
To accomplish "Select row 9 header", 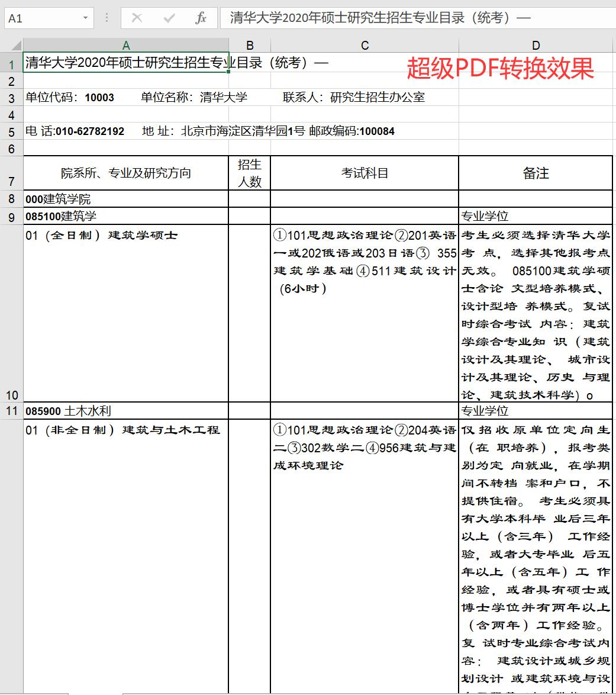I will (11, 216).
